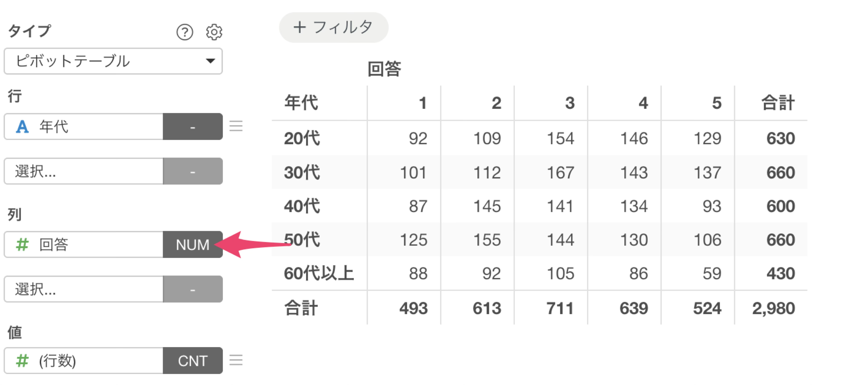This screenshot has width=868, height=385.
Task: Open the empty 選択... selector under 行
Action: point(84,171)
